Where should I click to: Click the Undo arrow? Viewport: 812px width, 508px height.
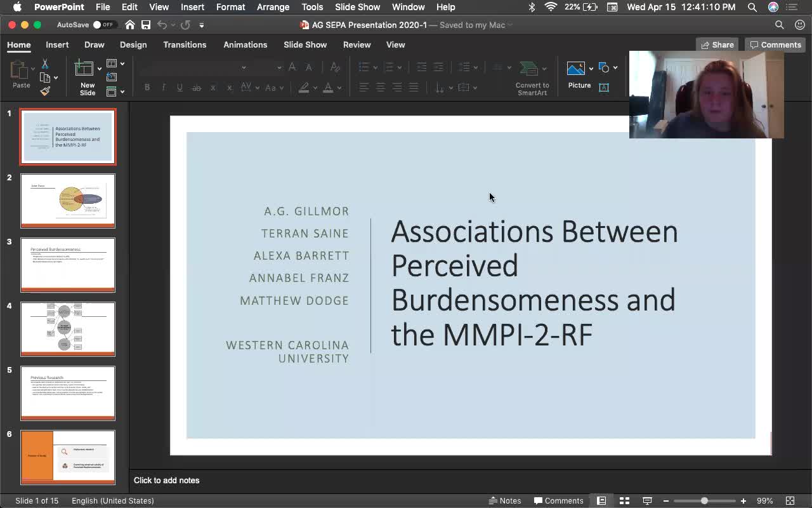162,25
